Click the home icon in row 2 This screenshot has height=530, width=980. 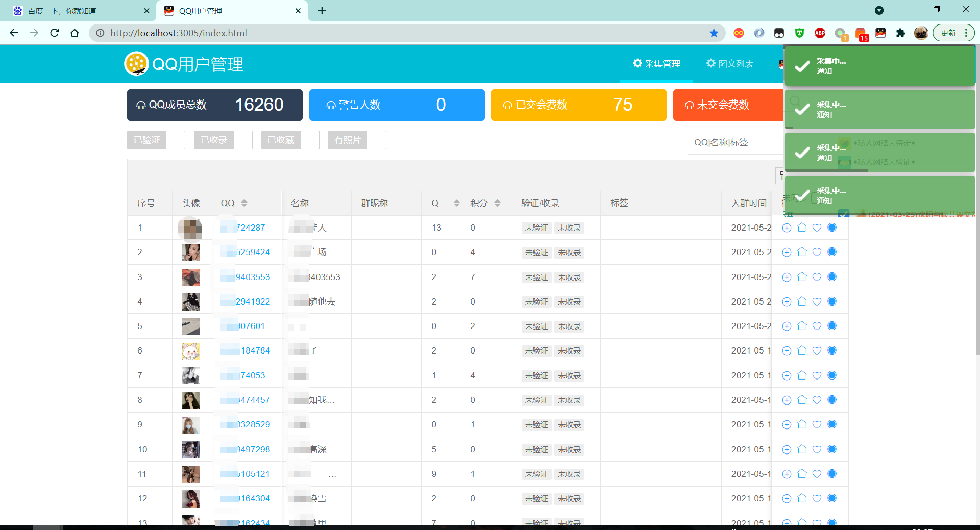(x=802, y=252)
